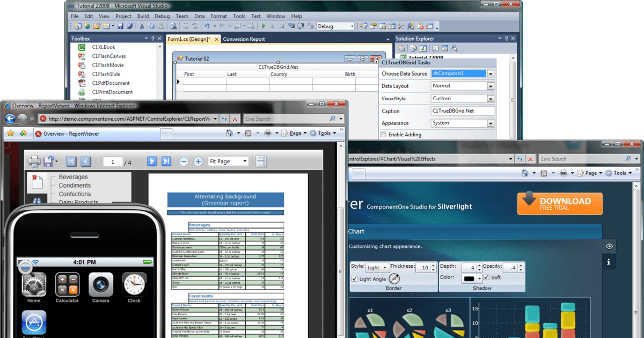Select the Paste icon in Visual Studio
The image size is (644, 338).
pos(159,26)
